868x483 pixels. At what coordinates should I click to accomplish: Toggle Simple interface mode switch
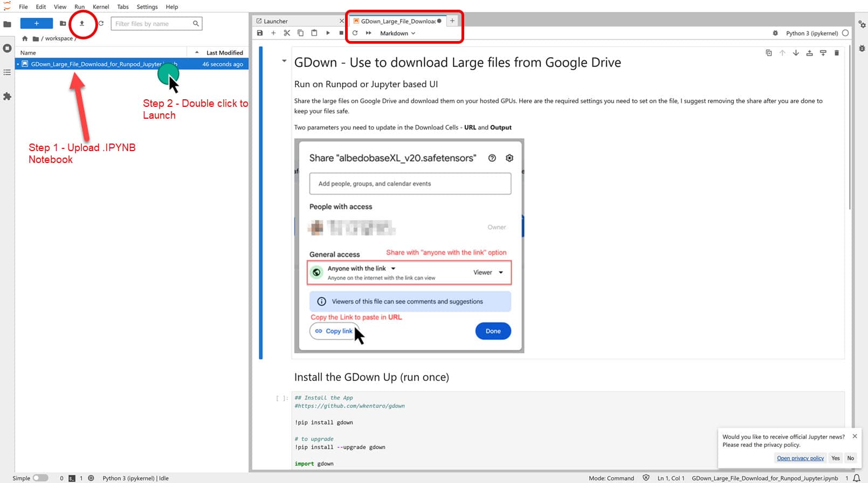pyautogui.click(x=40, y=478)
